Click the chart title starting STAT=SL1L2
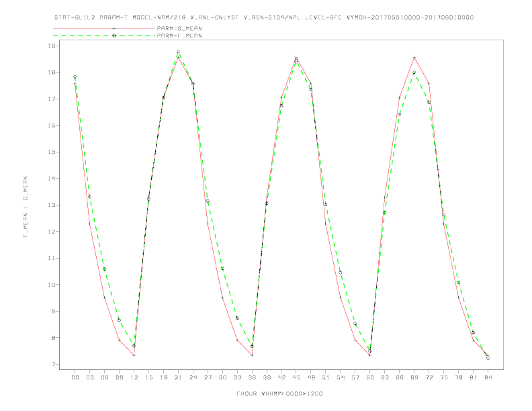Image resolution: width=532 pixels, height=411 pixels. pyautogui.click(x=264, y=17)
